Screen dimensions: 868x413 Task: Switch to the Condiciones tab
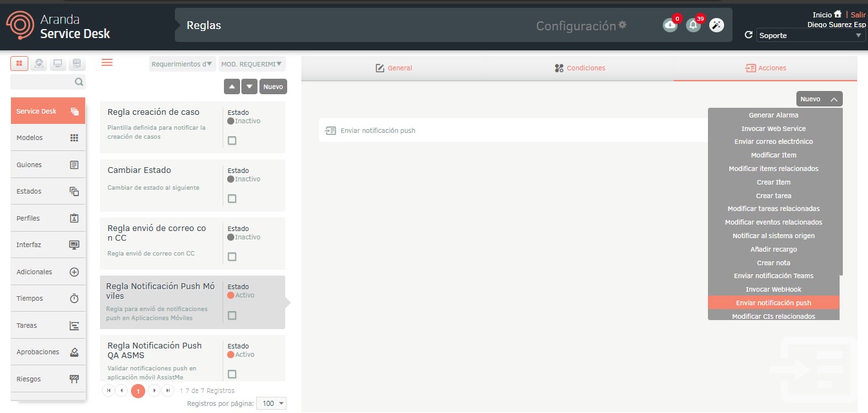click(x=580, y=68)
